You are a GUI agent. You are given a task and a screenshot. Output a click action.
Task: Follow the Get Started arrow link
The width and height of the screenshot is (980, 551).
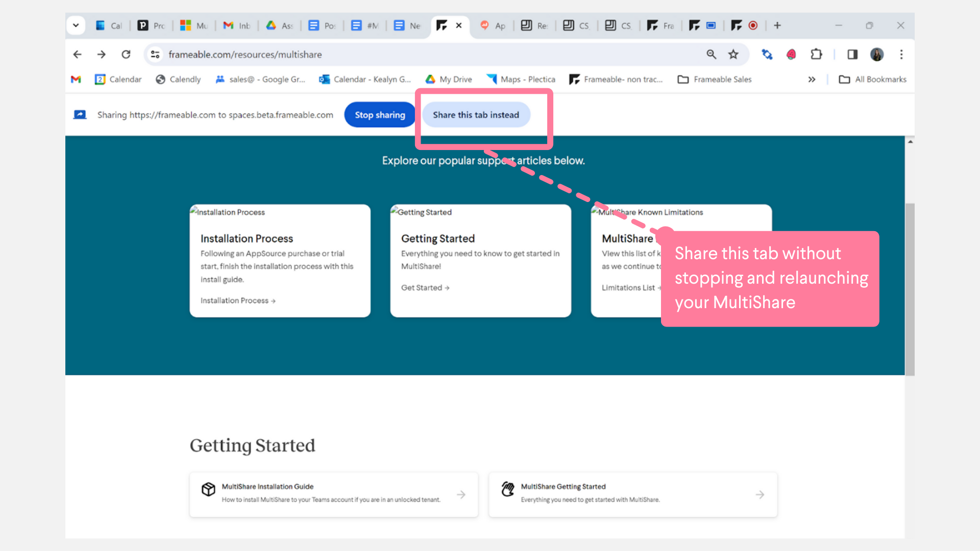pyautogui.click(x=425, y=288)
